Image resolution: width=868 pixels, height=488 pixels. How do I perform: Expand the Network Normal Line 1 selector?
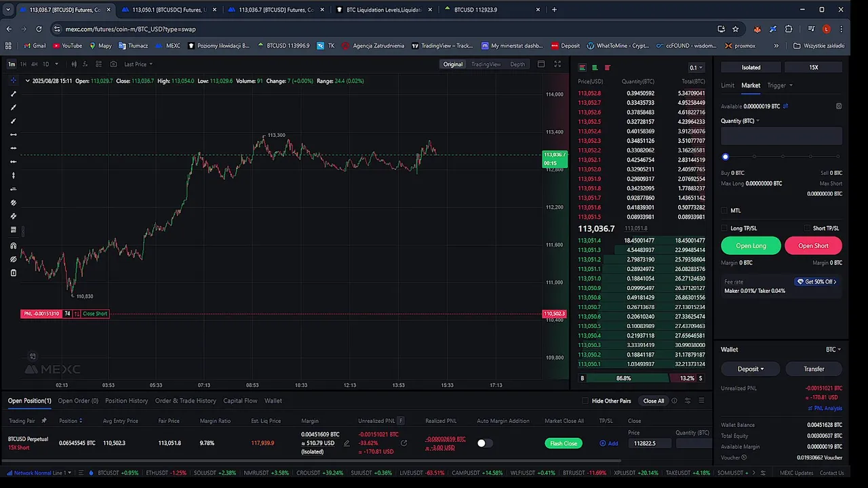click(40, 473)
